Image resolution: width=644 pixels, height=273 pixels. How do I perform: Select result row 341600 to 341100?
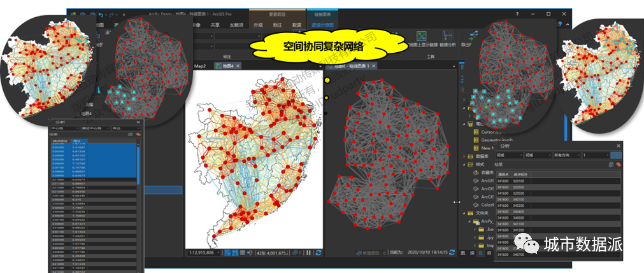(x=559, y=224)
